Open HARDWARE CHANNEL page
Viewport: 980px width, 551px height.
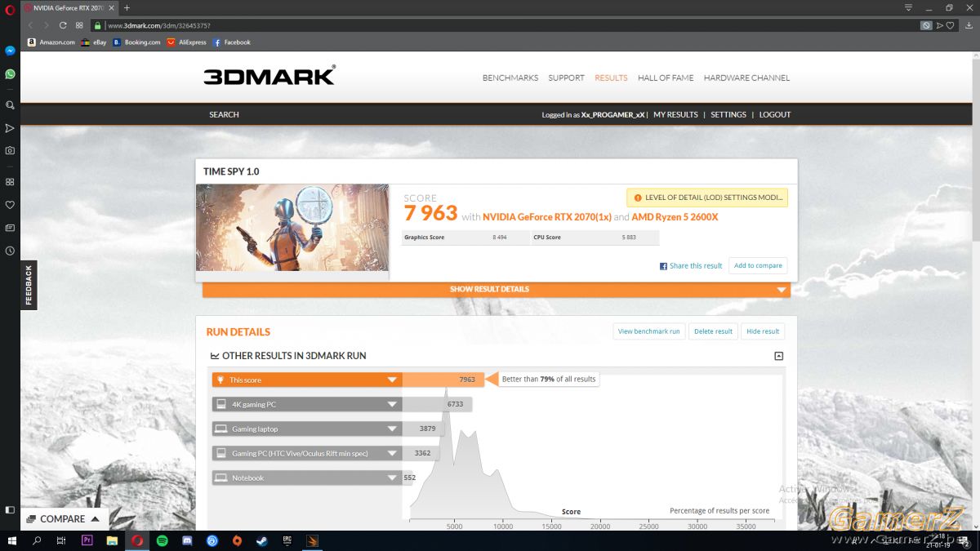click(746, 78)
